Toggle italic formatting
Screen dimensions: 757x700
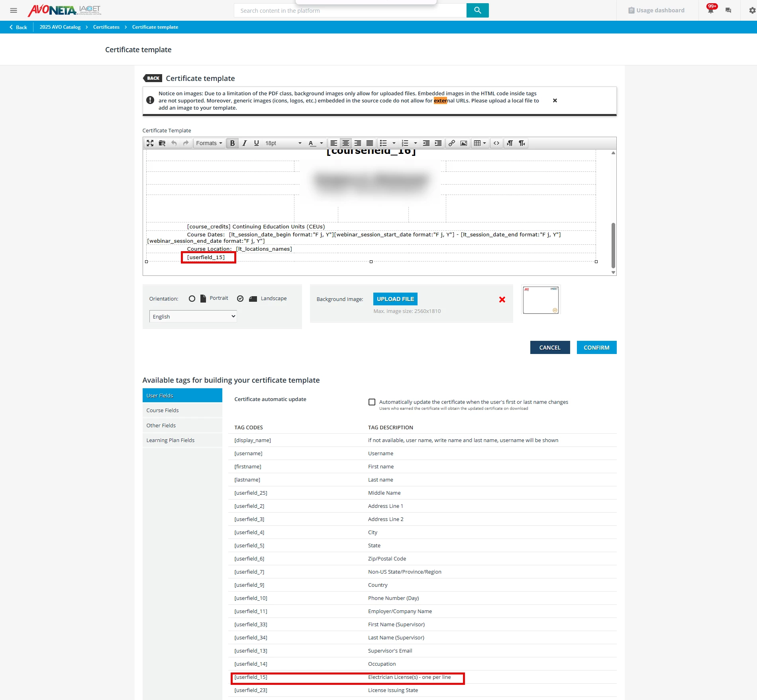click(x=244, y=143)
